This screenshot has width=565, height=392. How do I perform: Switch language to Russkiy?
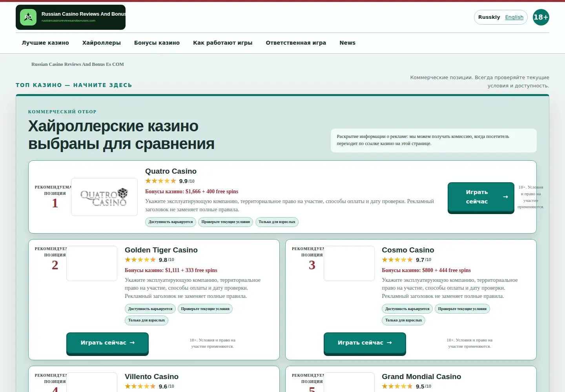point(489,17)
